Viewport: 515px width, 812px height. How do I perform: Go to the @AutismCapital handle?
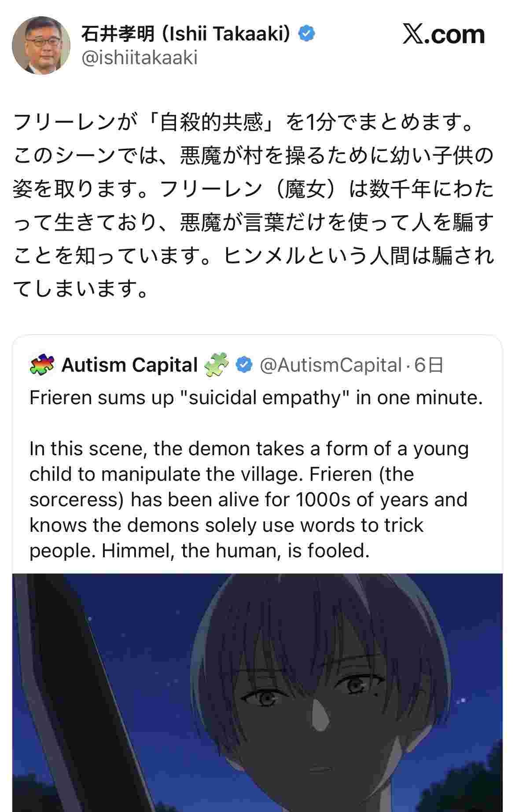click(331, 365)
